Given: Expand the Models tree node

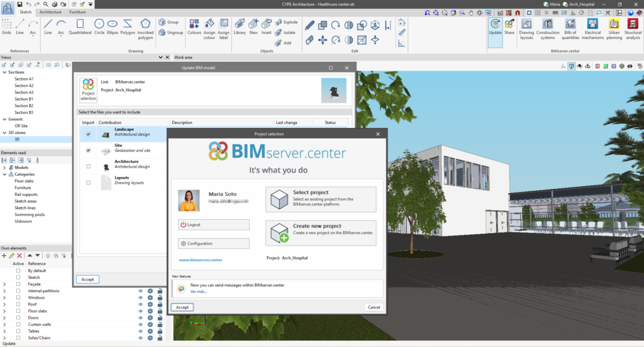Looking at the screenshot, I should [4, 168].
